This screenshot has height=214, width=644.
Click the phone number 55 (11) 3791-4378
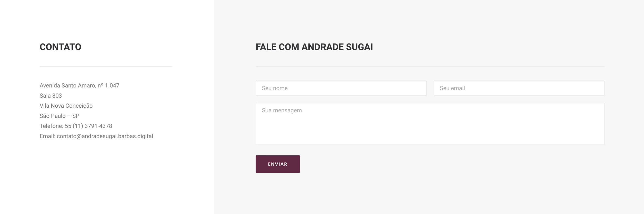[88, 126]
